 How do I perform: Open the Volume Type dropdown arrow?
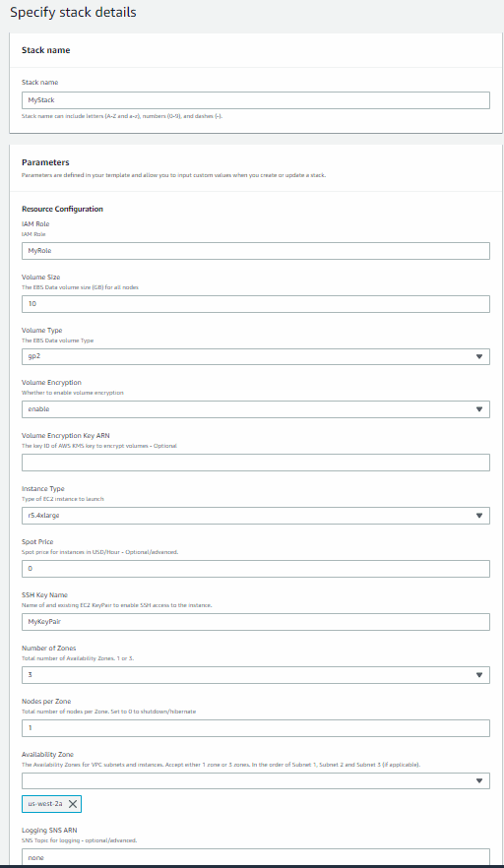point(479,356)
